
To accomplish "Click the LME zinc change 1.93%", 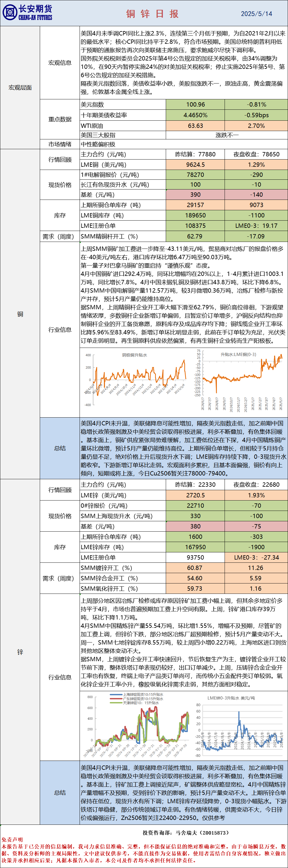I will click(x=256, y=495).
